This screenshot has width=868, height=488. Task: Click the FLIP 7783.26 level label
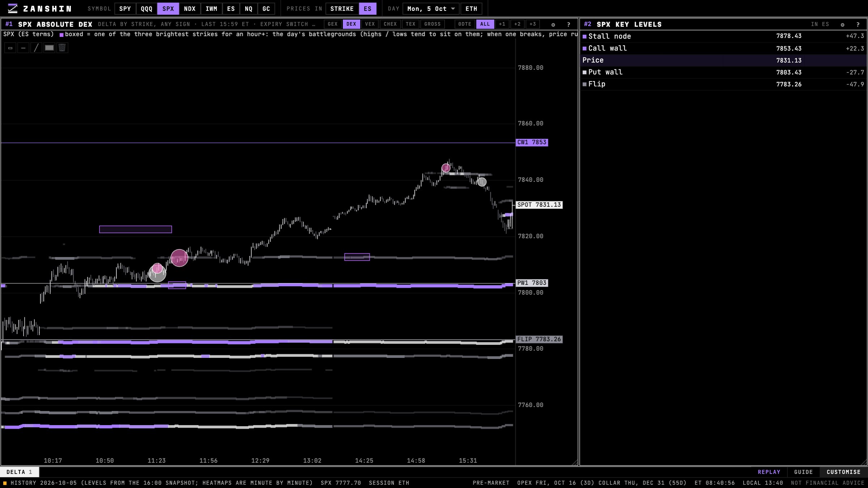pyautogui.click(x=539, y=339)
